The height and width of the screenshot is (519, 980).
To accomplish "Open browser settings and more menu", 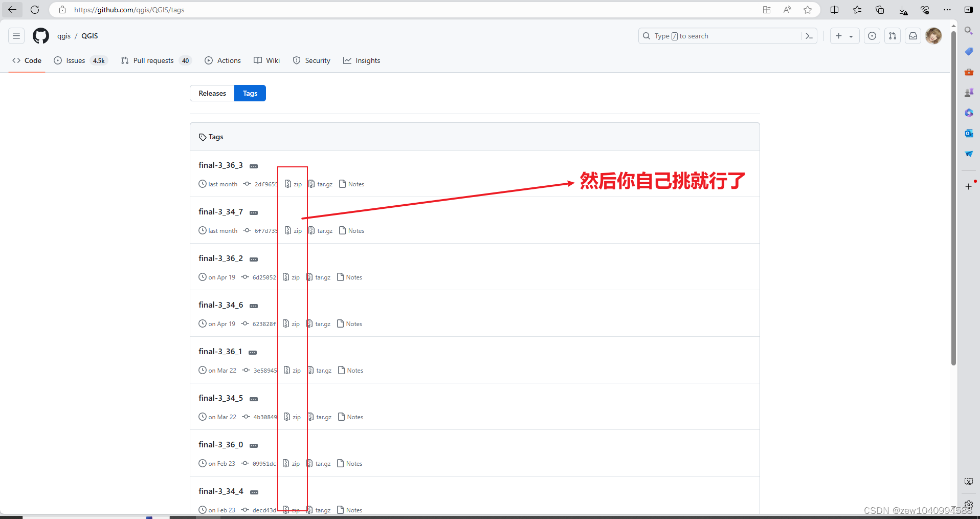I will click(947, 10).
